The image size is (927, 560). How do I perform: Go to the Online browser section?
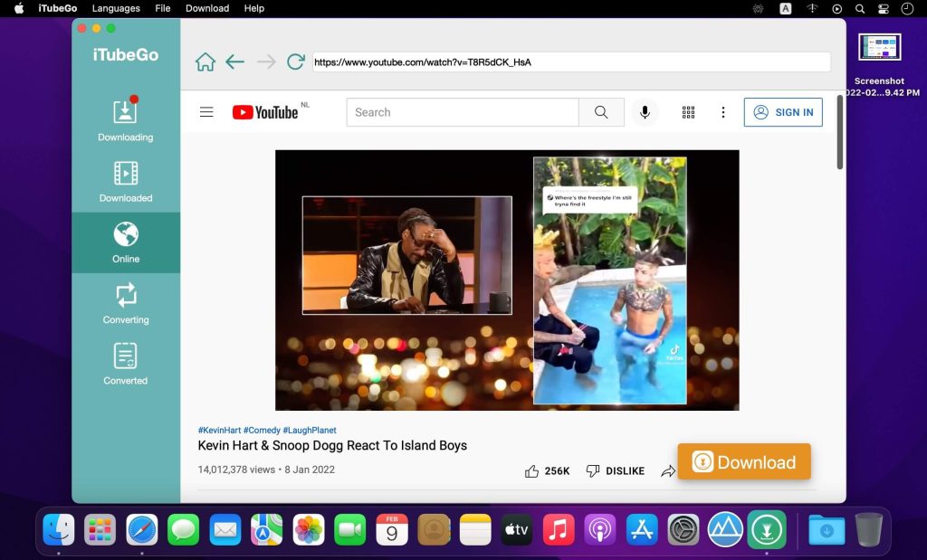pos(125,242)
